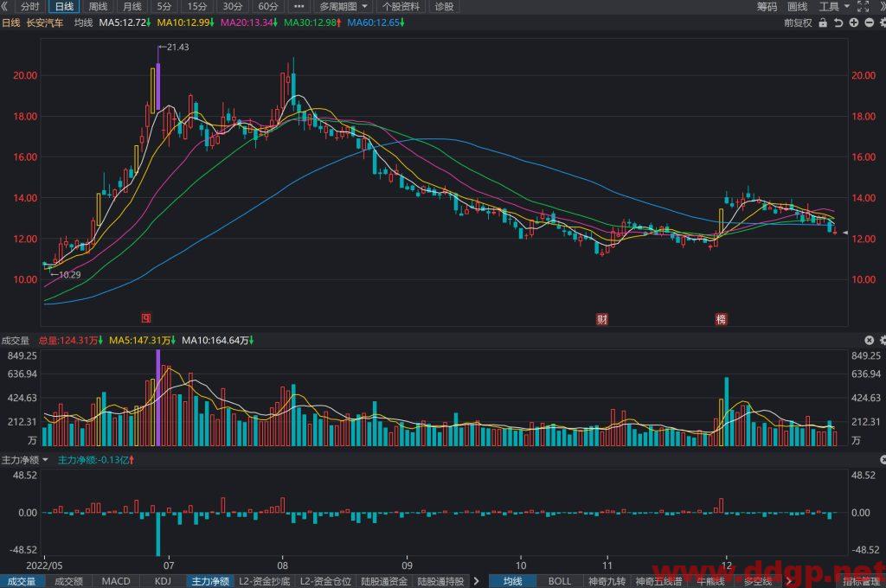
Task: Click the MA60:12.65 moving average label
Action: (376, 22)
